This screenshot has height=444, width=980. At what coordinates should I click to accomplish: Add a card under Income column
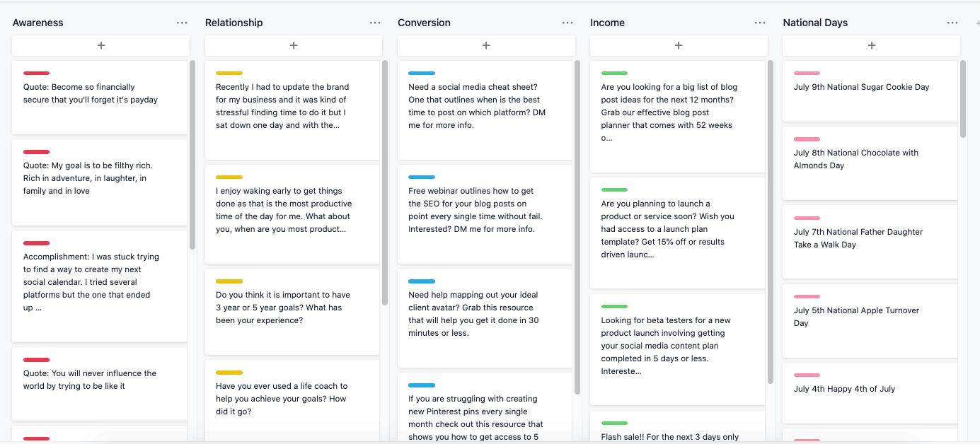pyautogui.click(x=679, y=45)
